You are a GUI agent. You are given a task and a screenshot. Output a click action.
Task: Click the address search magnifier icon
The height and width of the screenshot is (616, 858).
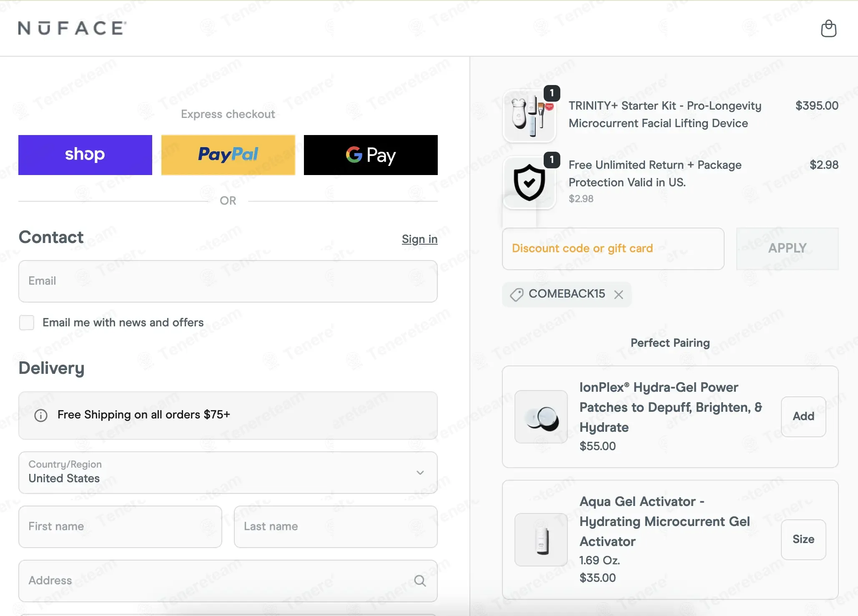[420, 581]
